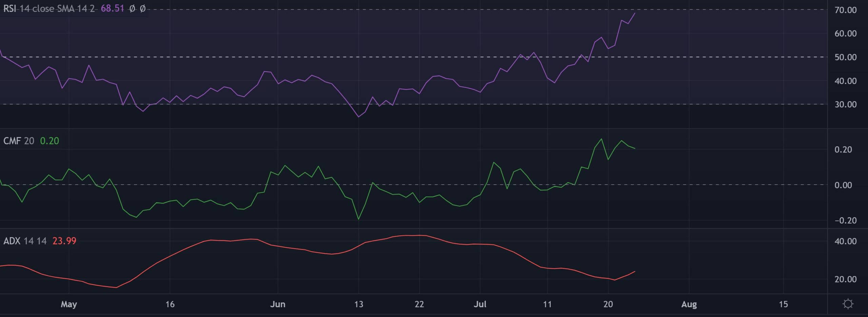Click the 13 date label on time axis

click(x=359, y=304)
